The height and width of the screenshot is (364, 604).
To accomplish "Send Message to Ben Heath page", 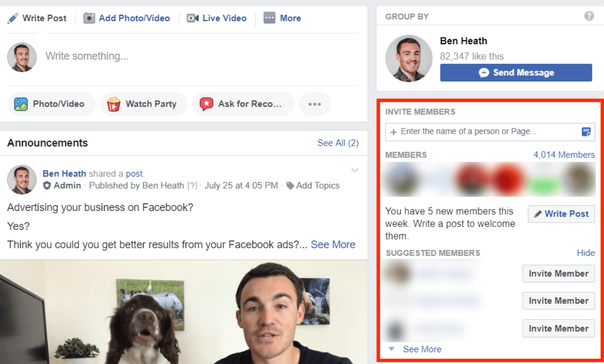I will [x=516, y=72].
